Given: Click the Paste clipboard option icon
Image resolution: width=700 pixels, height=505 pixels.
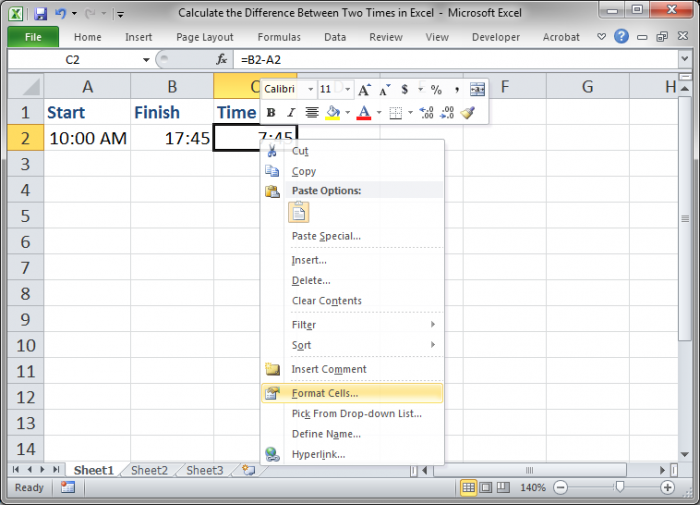Looking at the screenshot, I should point(299,212).
